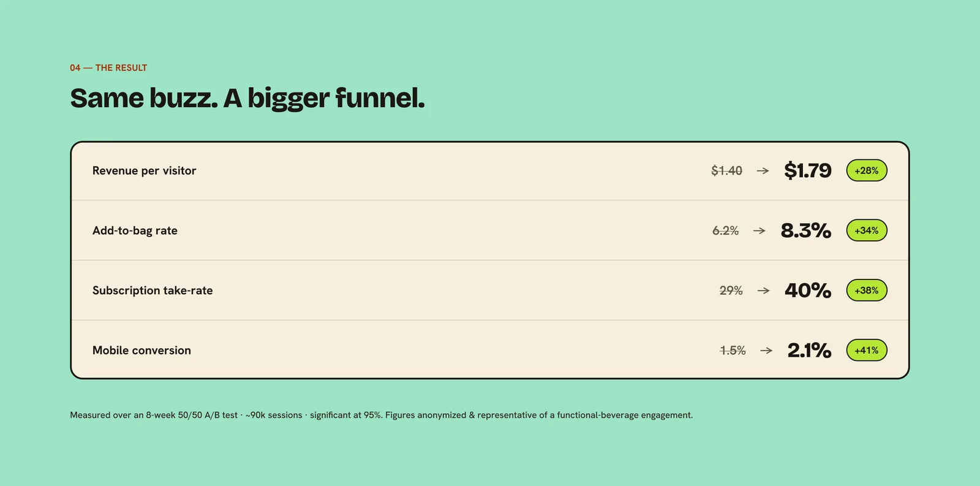Viewport: 980px width, 486px height.
Task: Select the 2.1% mobile conversion value
Action: 809,350
